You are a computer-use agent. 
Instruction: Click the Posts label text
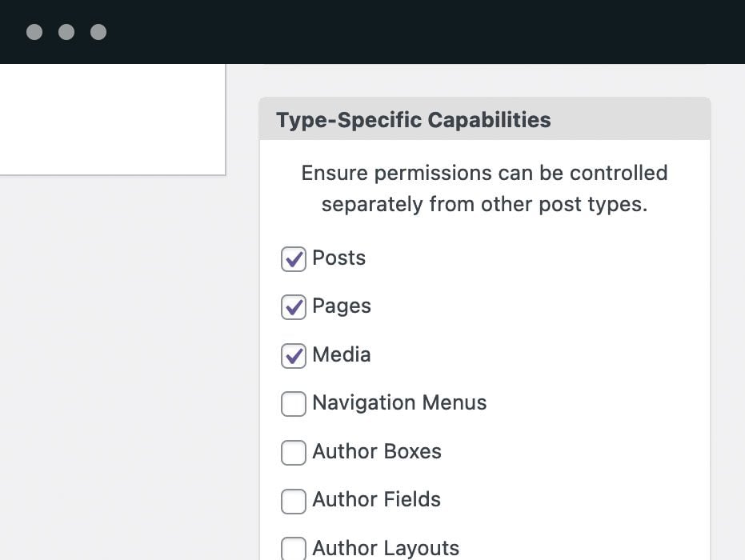[x=338, y=258]
